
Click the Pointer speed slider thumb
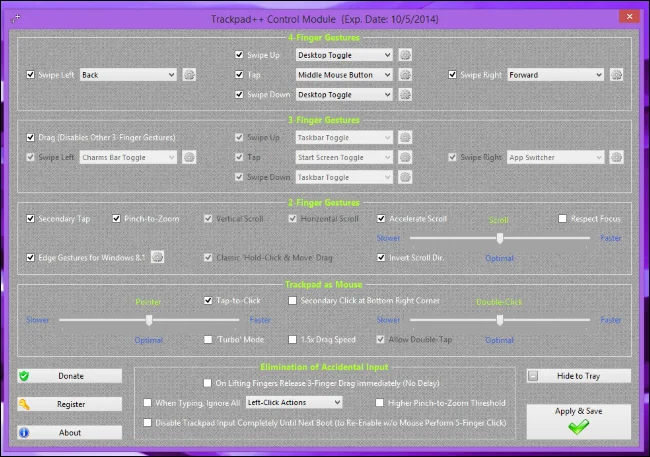click(149, 320)
